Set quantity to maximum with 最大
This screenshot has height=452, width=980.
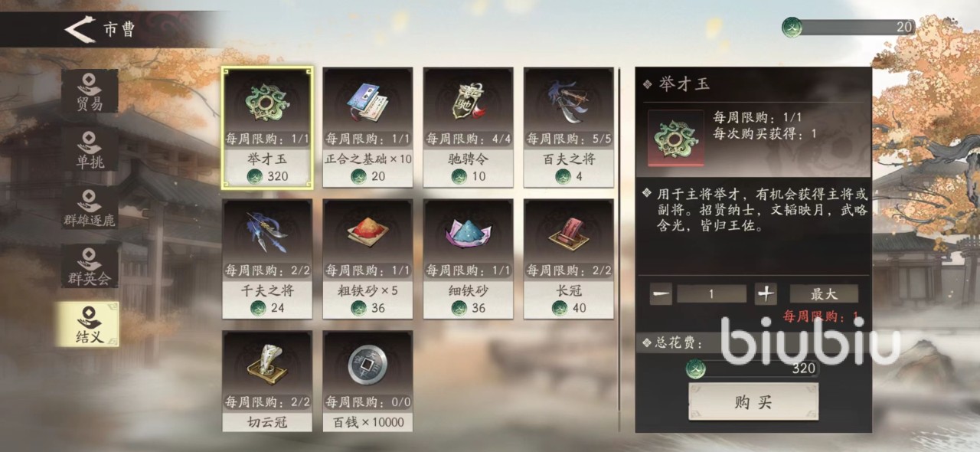coord(824,293)
